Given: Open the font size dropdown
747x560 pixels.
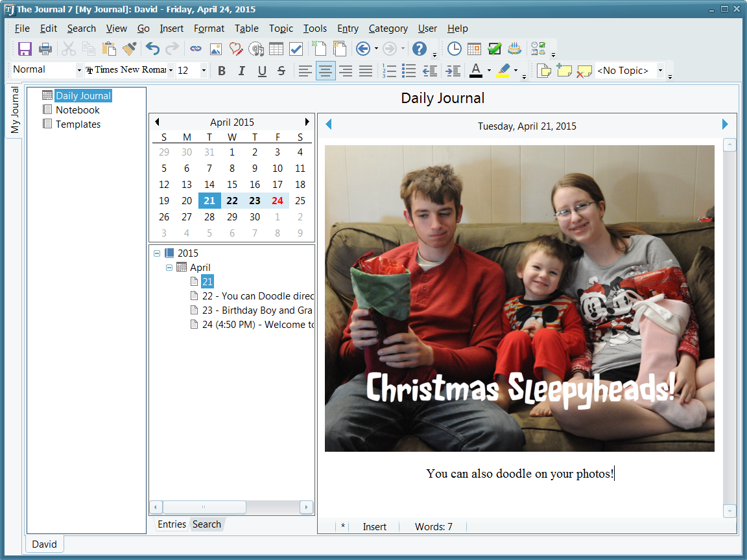Looking at the screenshot, I should point(204,71).
